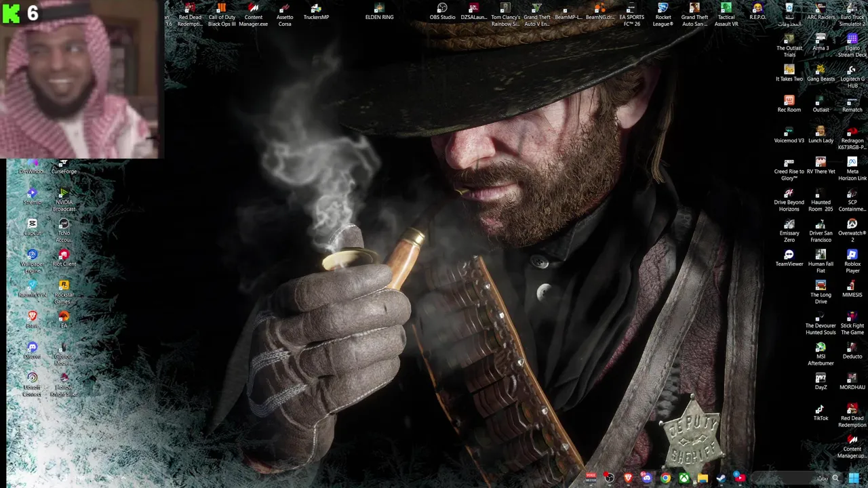The height and width of the screenshot is (488, 868).
Task: Open the MORDHAU desktop shortcut
Action: click(852, 382)
